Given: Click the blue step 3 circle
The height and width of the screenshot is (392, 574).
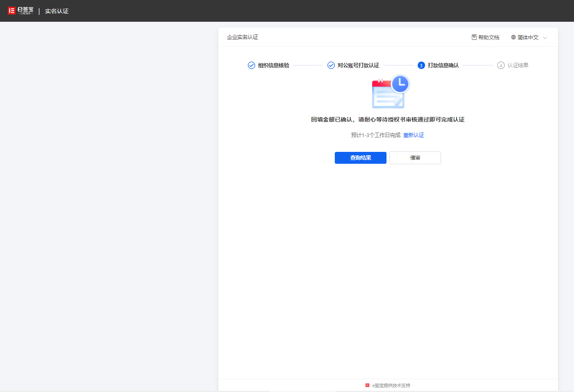Looking at the screenshot, I should (x=421, y=65).
